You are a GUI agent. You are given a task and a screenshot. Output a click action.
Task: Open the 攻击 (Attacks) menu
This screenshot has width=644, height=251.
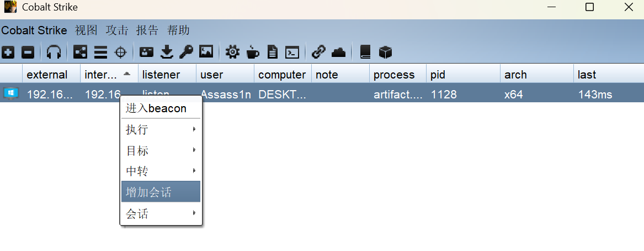117,30
